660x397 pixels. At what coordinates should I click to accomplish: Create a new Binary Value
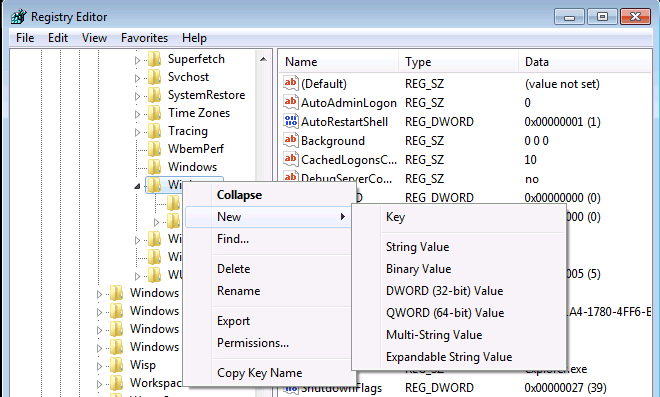click(459, 269)
